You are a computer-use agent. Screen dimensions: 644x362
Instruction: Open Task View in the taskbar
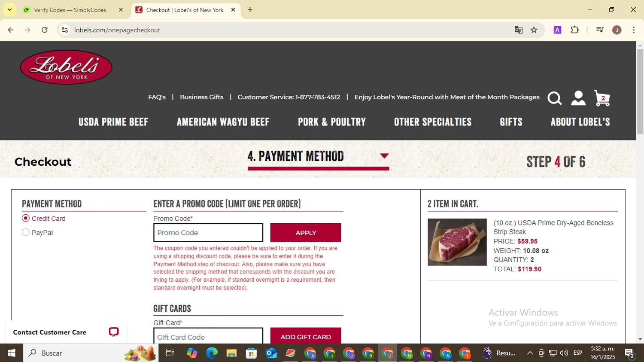170,353
